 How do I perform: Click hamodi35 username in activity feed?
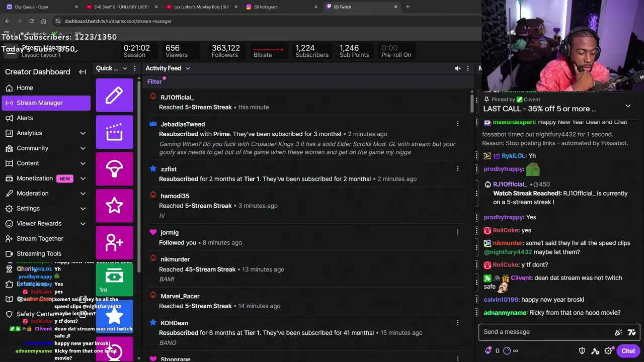(x=175, y=196)
